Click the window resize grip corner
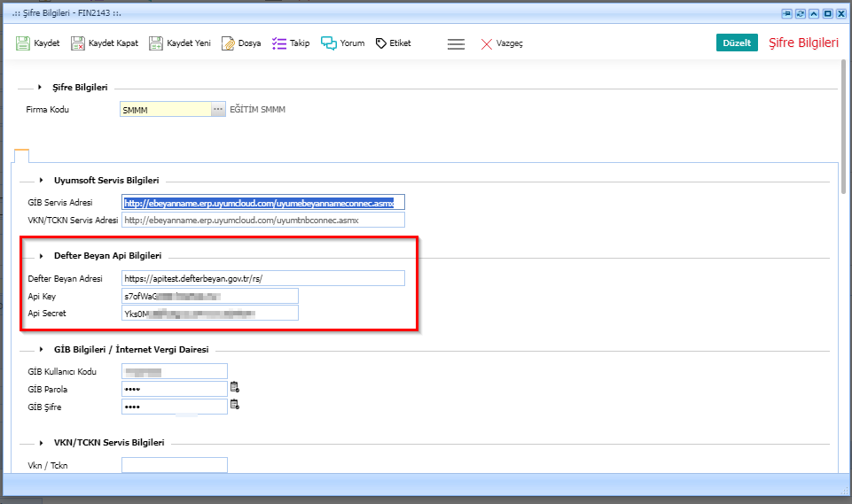This screenshot has height=504, width=852. (844, 491)
